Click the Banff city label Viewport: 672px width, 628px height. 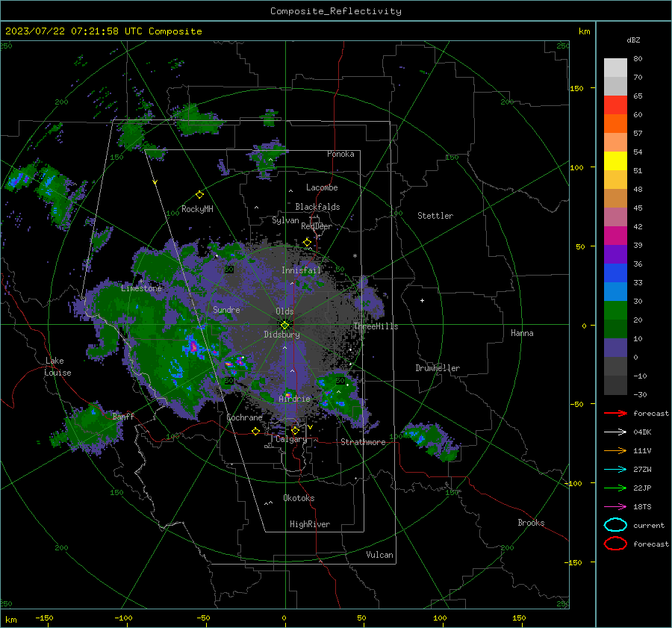(x=123, y=416)
